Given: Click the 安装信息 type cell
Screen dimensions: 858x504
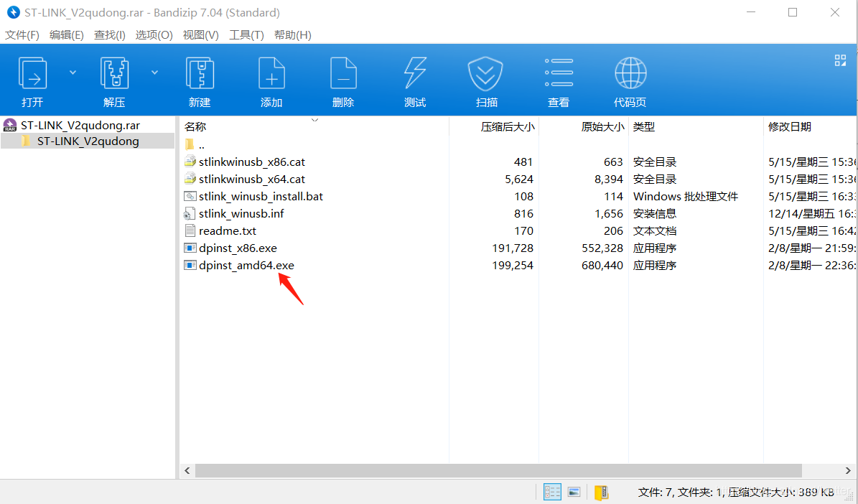Looking at the screenshot, I should point(654,213).
